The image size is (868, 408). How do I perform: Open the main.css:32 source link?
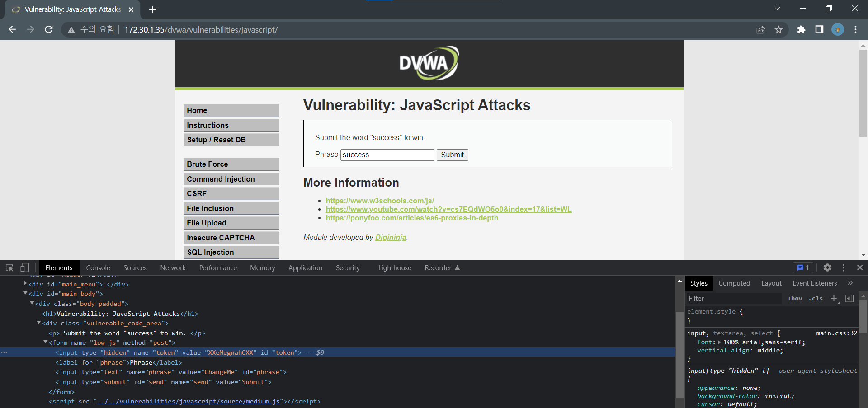[836, 333]
